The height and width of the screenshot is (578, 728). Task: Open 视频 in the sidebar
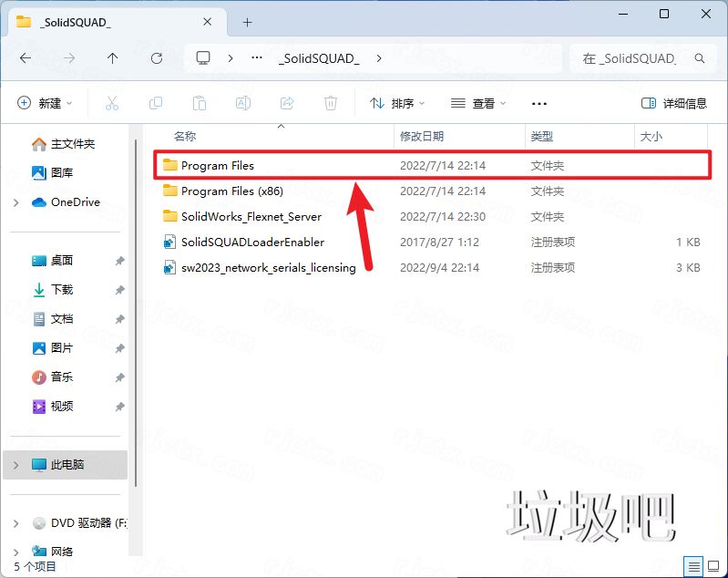pos(53,406)
